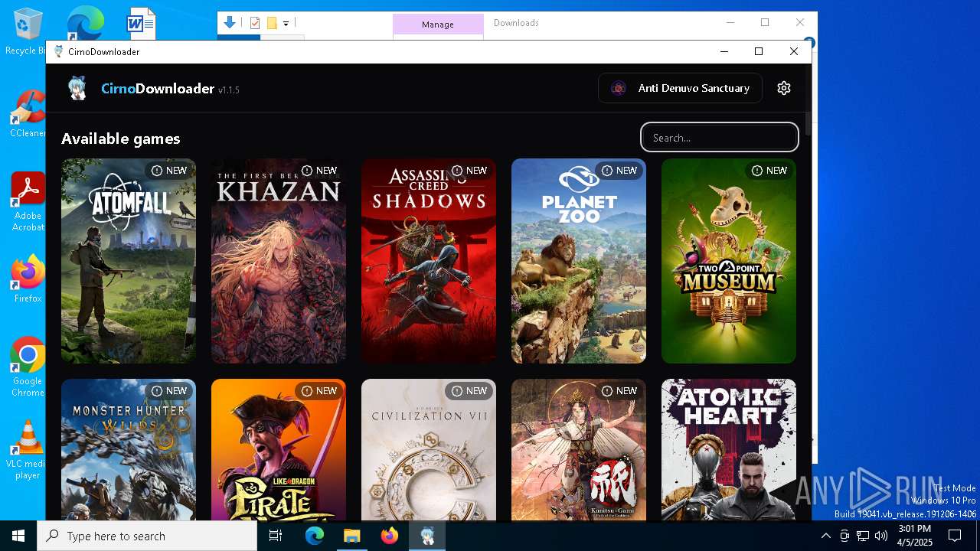
Task: Click NEW badge on Monster Hunter Wilds
Action: pos(169,391)
